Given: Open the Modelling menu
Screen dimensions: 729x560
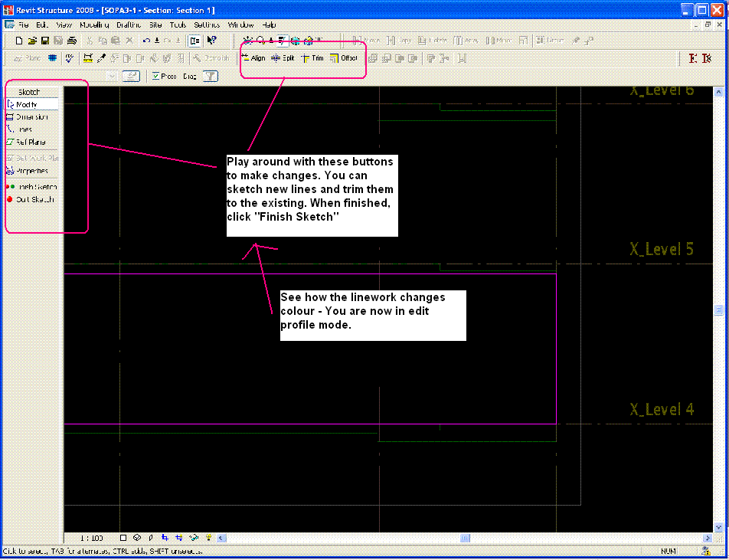Looking at the screenshot, I should tap(93, 25).
